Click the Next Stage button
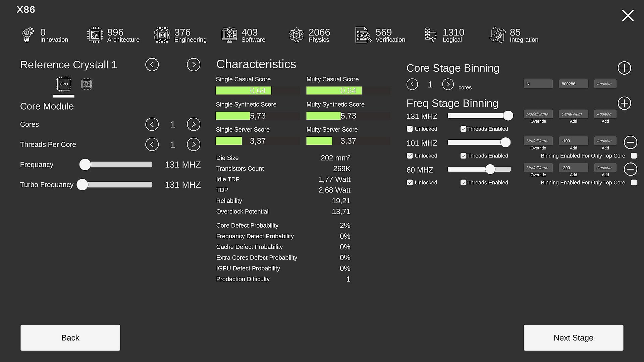This screenshot has height=362, width=644. [573, 338]
